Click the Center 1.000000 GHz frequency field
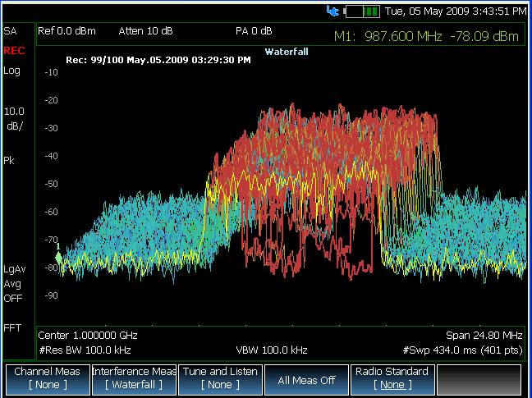The height and width of the screenshot is (398, 532). point(89,336)
